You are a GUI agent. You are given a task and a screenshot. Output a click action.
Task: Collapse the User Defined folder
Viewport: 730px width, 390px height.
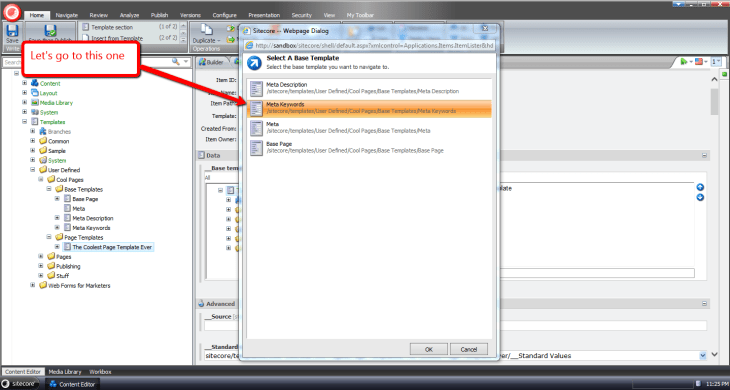click(33, 170)
